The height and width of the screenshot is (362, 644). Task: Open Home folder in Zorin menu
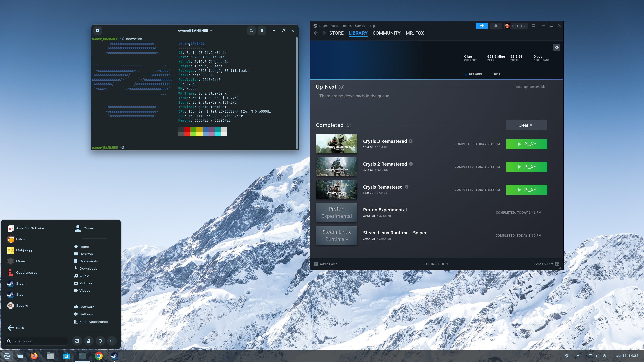coord(82,247)
